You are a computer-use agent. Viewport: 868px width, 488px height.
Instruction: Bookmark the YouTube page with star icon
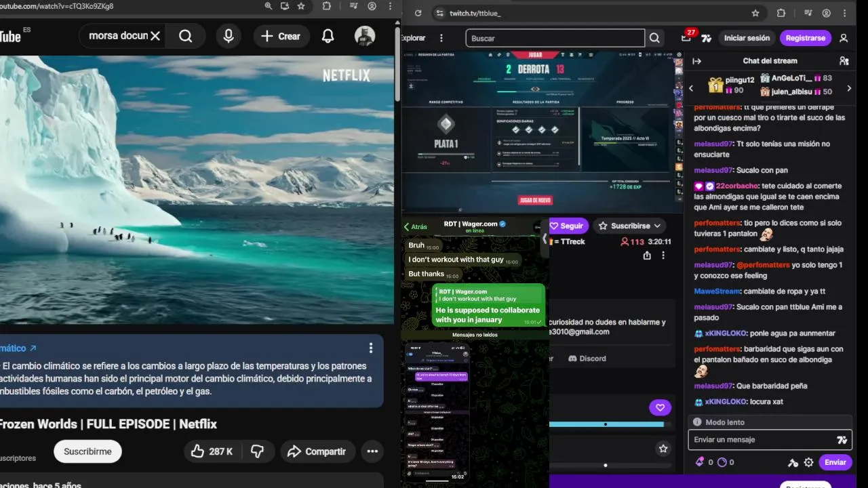click(301, 6)
